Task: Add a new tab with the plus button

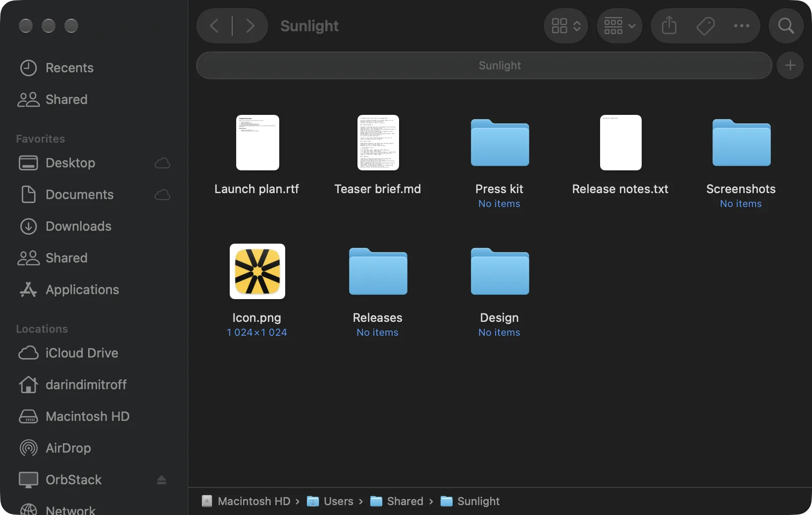Action: (x=790, y=65)
